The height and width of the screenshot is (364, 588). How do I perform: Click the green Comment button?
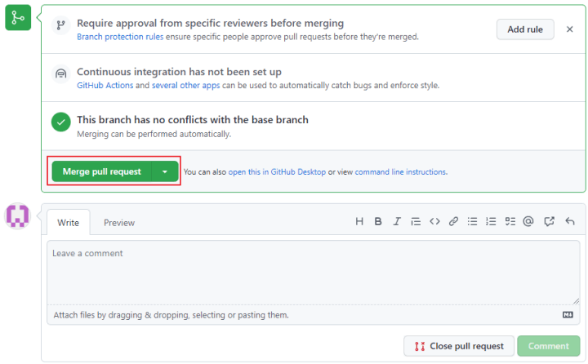(x=549, y=346)
